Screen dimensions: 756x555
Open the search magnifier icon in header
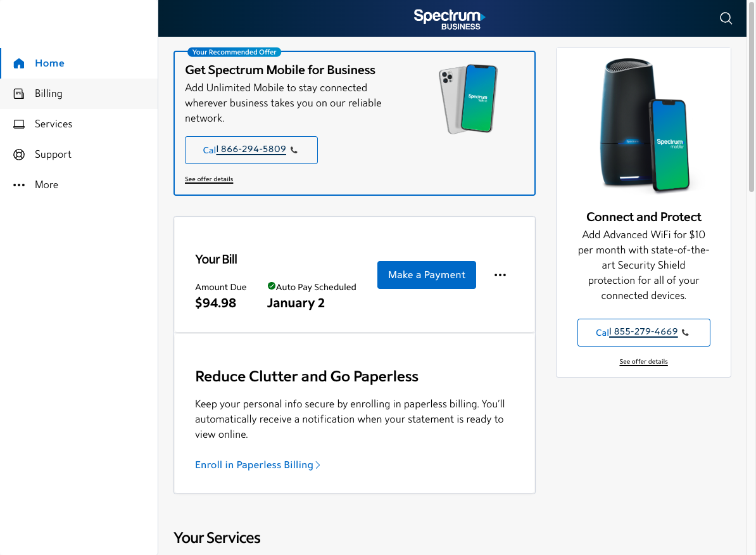pyautogui.click(x=726, y=18)
